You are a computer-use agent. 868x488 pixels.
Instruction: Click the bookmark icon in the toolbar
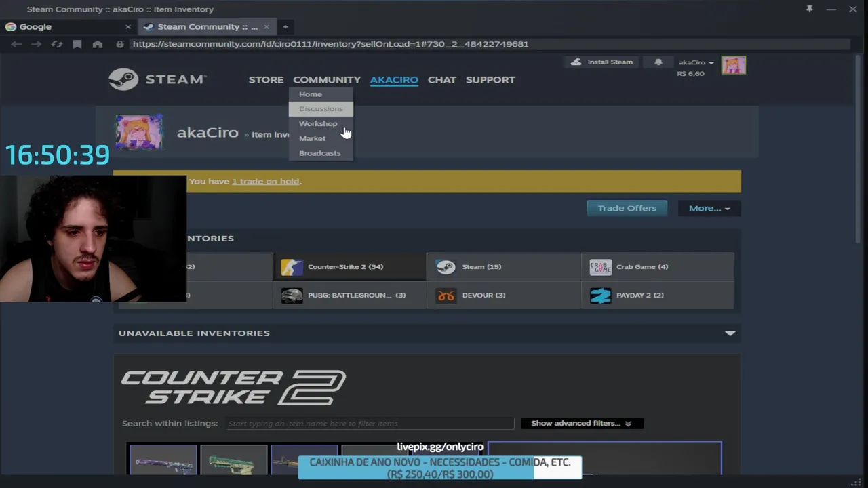click(x=77, y=44)
